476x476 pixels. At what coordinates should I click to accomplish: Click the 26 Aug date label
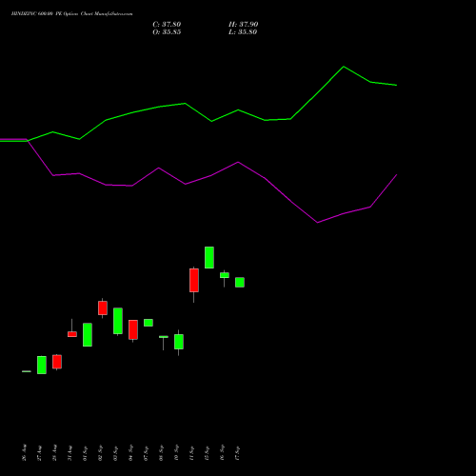pos(25,452)
